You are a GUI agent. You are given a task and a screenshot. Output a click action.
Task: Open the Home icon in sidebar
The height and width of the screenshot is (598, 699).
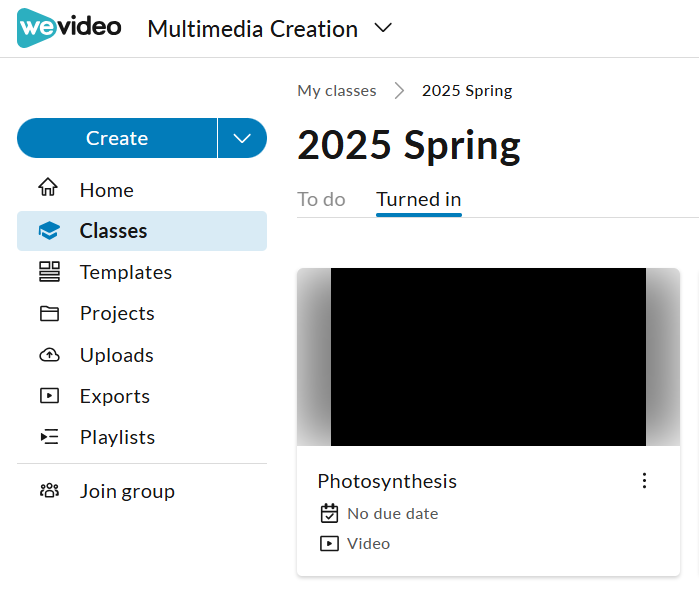click(48, 187)
